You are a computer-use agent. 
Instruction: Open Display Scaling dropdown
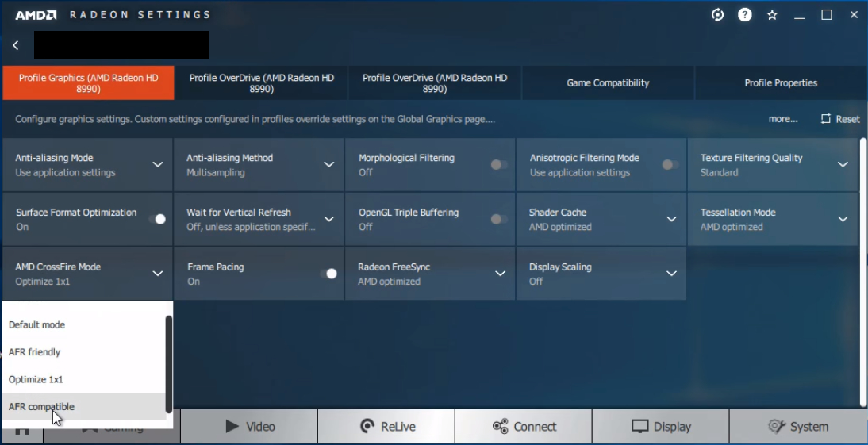[x=671, y=274]
